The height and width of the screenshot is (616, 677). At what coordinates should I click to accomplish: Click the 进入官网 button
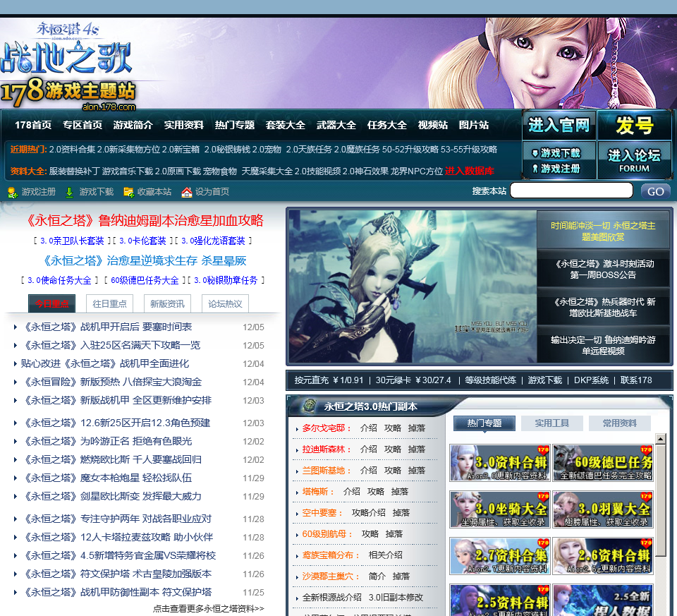pyautogui.click(x=559, y=126)
